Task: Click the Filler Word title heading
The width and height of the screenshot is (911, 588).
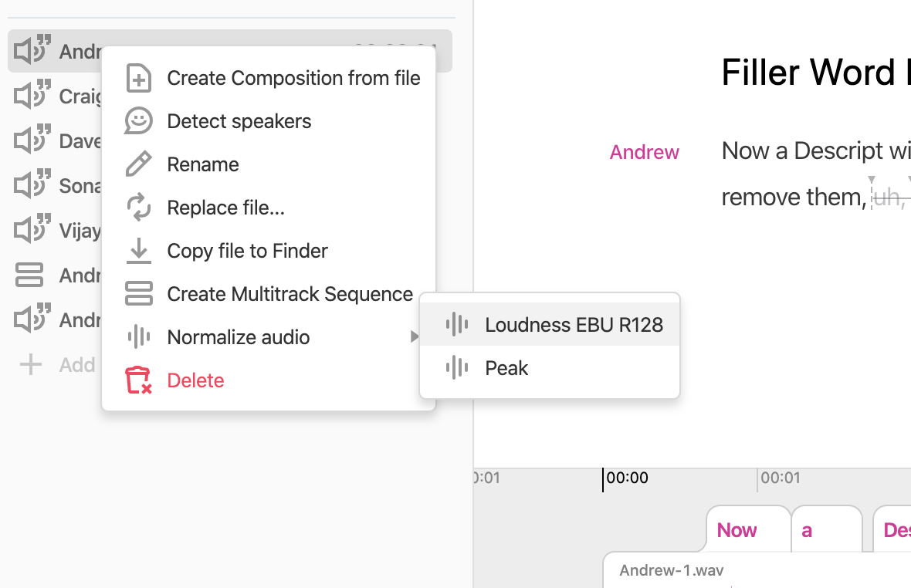Action: (816, 73)
